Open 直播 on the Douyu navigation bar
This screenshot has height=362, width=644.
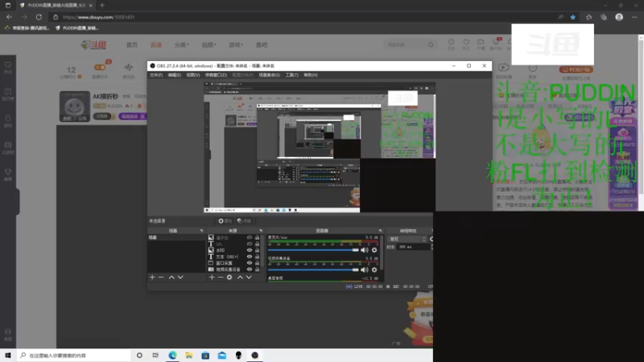click(x=156, y=45)
